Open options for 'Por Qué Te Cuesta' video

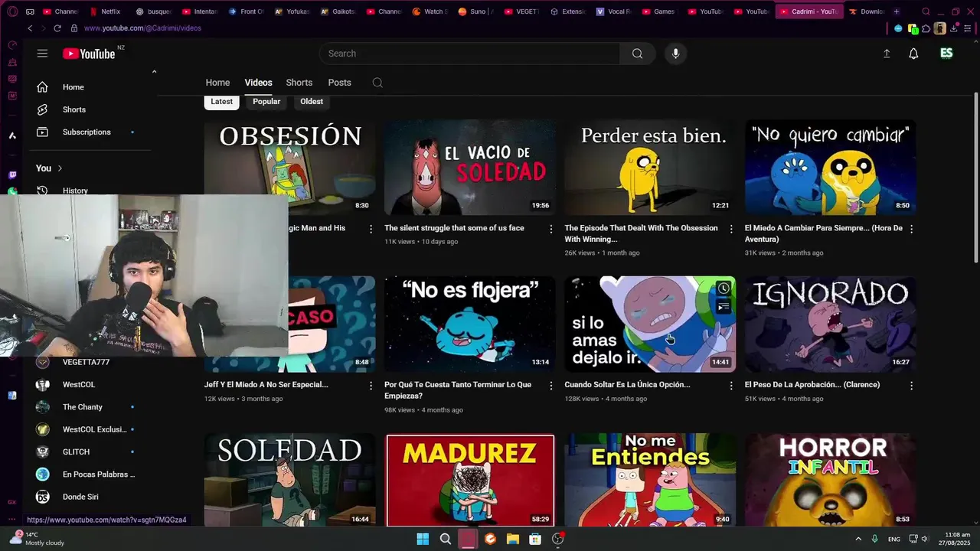click(551, 386)
